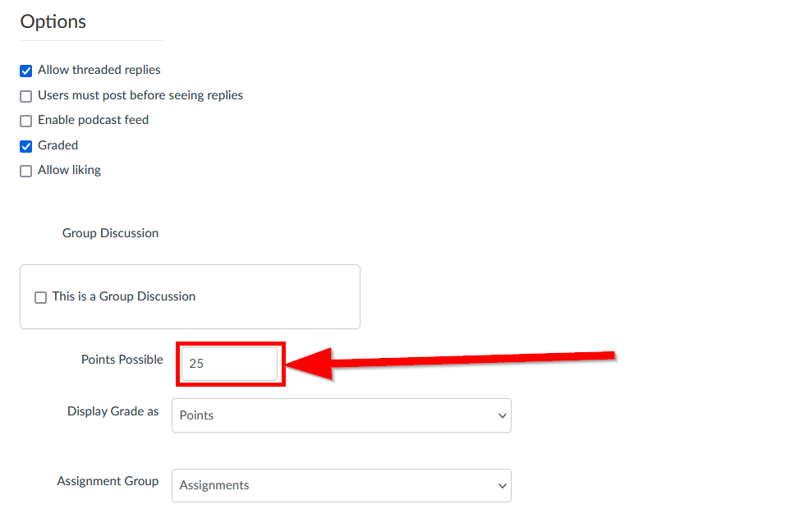The height and width of the screenshot is (532, 790).
Task: Uncheck the Graded checkbox
Action: (25, 146)
